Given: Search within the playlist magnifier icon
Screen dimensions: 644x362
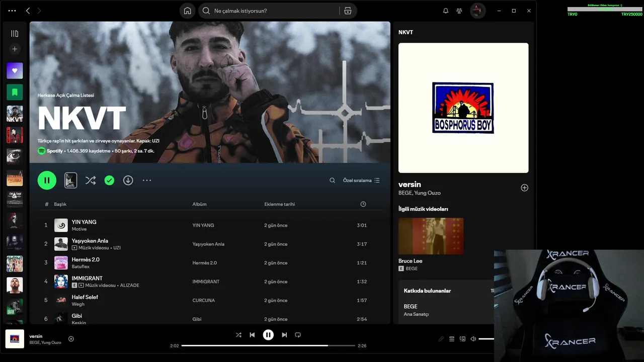Looking at the screenshot, I should click(332, 180).
